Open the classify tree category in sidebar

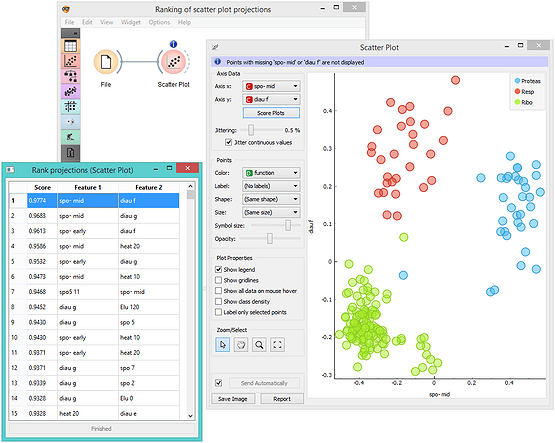(70, 76)
